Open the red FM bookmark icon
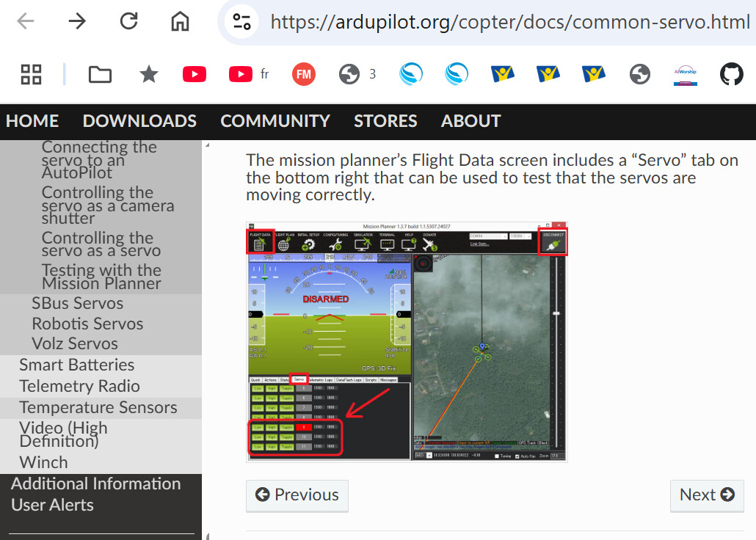 (304, 74)
